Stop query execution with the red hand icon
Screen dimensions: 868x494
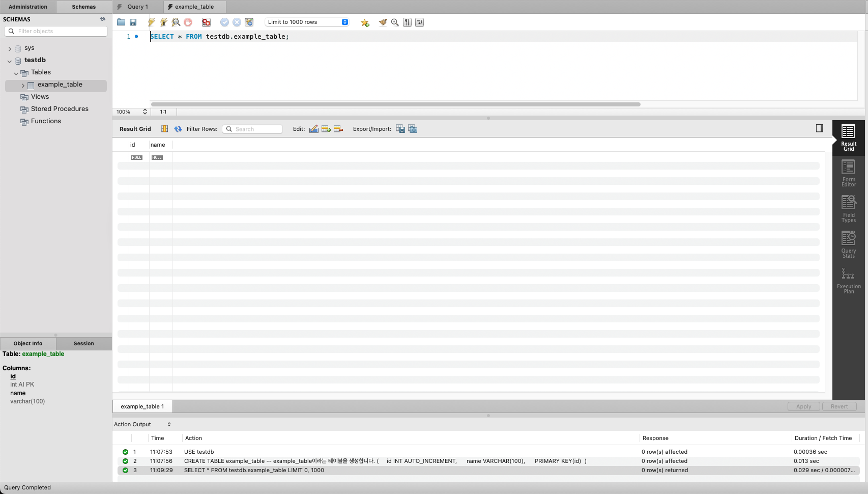pyautogui.click(x=188, y=22)
